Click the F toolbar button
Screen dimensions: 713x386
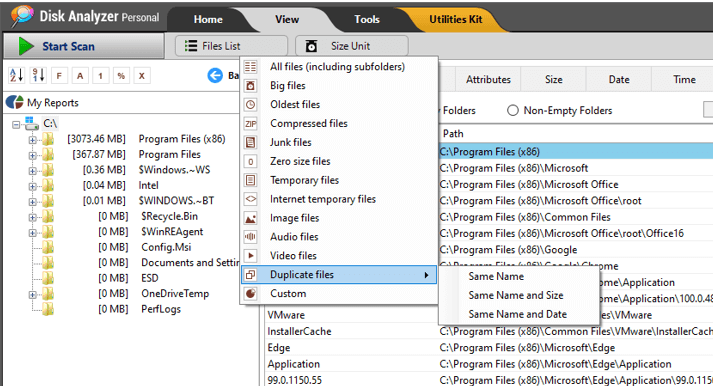point(59,76)
